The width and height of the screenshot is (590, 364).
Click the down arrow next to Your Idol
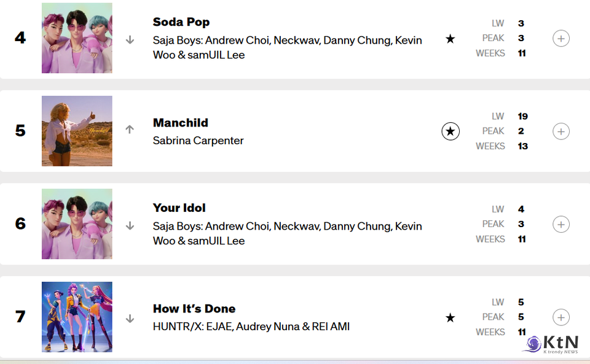tap(130, 226)
